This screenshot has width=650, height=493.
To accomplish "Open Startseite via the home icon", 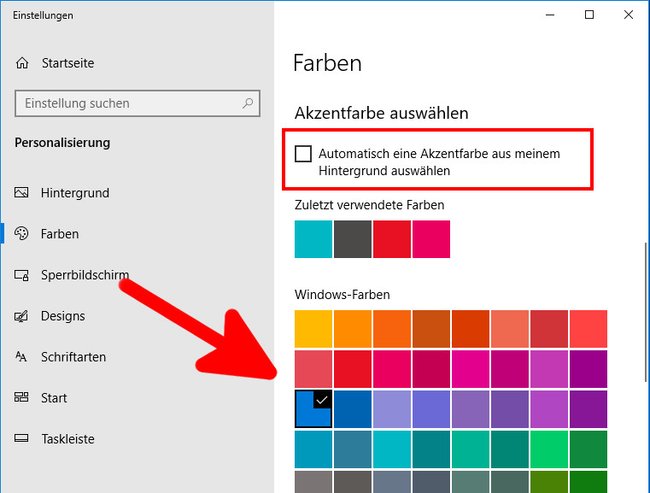I will pyautogui.click(x=22, y=63).
